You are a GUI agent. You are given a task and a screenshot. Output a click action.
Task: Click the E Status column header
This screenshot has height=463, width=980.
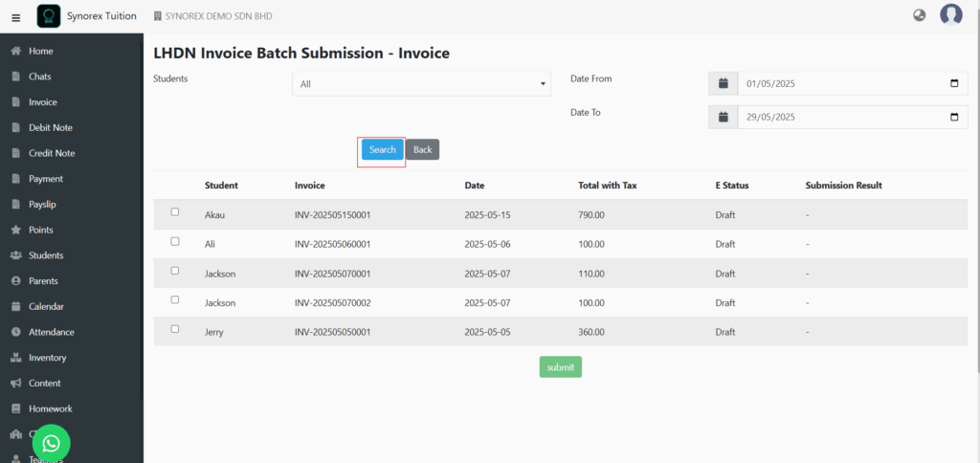732,186
